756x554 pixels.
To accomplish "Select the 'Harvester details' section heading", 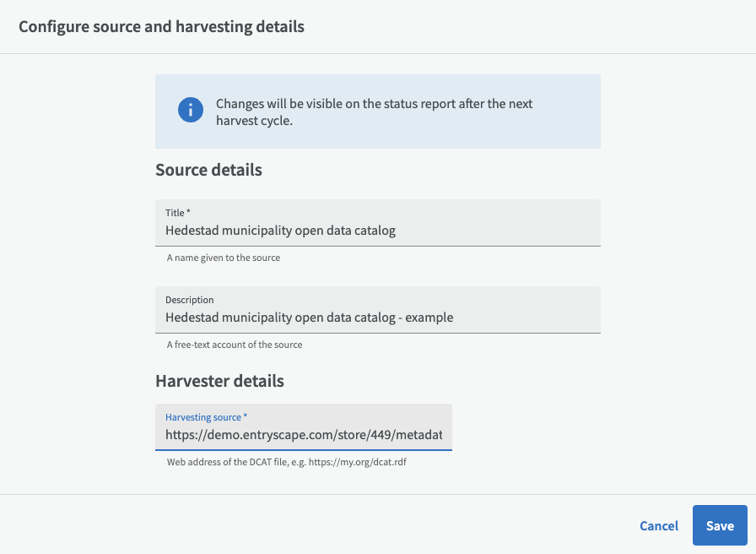I will coord(219,381).
